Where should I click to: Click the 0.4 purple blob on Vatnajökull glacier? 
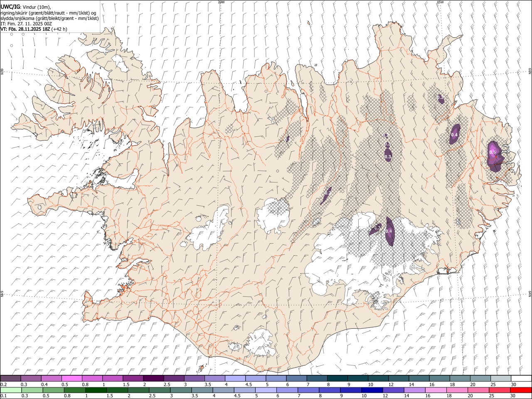pos(389,231)
